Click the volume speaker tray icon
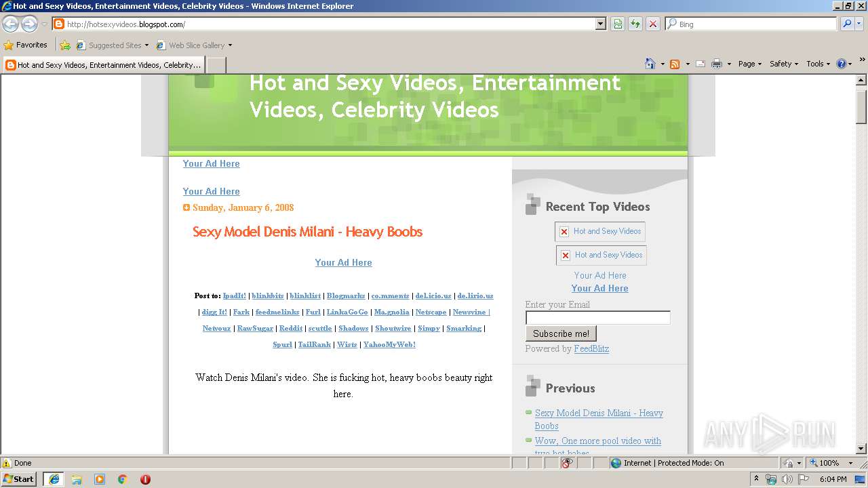The image size is (868, 488). coord(787,479)
